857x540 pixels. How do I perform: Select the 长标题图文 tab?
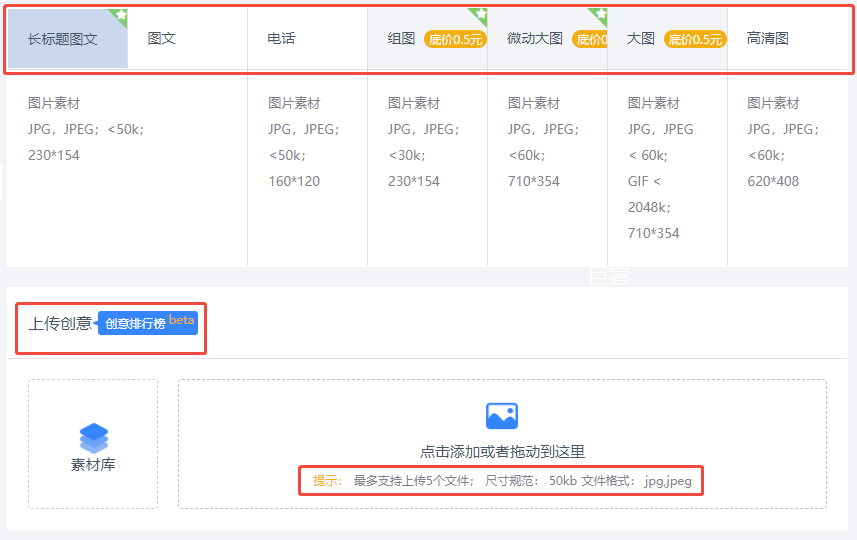click(62, 39)
